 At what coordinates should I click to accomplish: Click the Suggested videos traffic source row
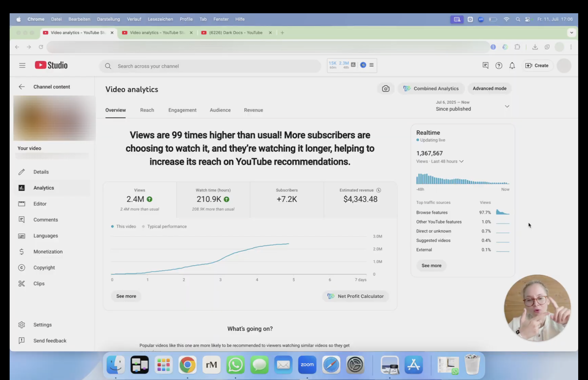[463, 240]
